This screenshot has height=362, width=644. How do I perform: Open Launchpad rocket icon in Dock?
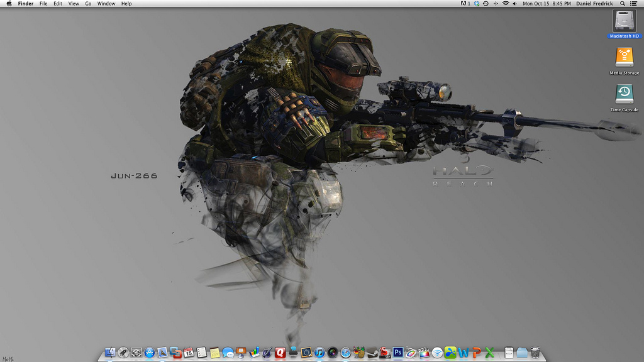click(123, 352)
